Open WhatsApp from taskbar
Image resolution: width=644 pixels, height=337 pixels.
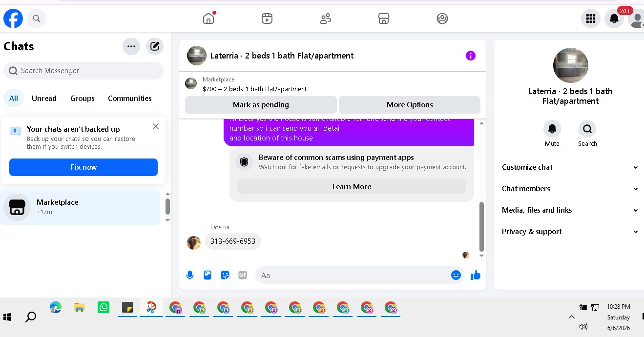point(104,307)
